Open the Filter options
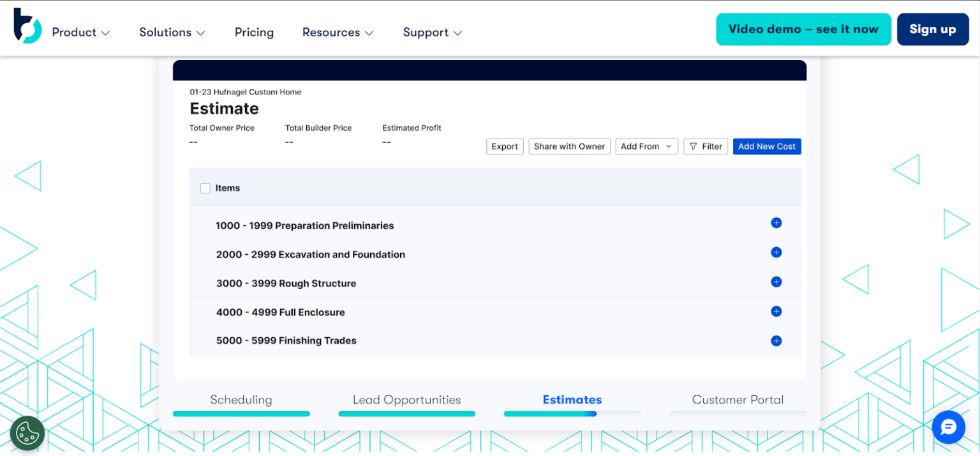Screen dimensions: 980x456 [x=706, y=146]
